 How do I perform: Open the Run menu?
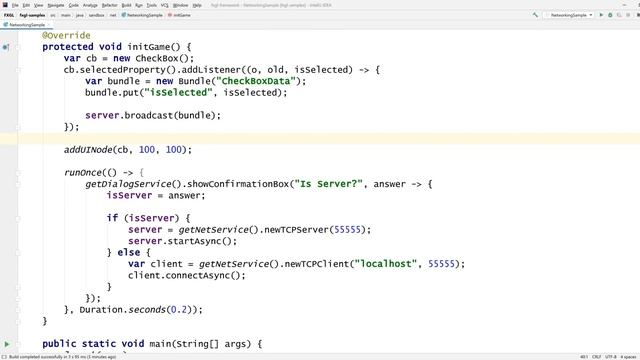click(x=139, y=5)
